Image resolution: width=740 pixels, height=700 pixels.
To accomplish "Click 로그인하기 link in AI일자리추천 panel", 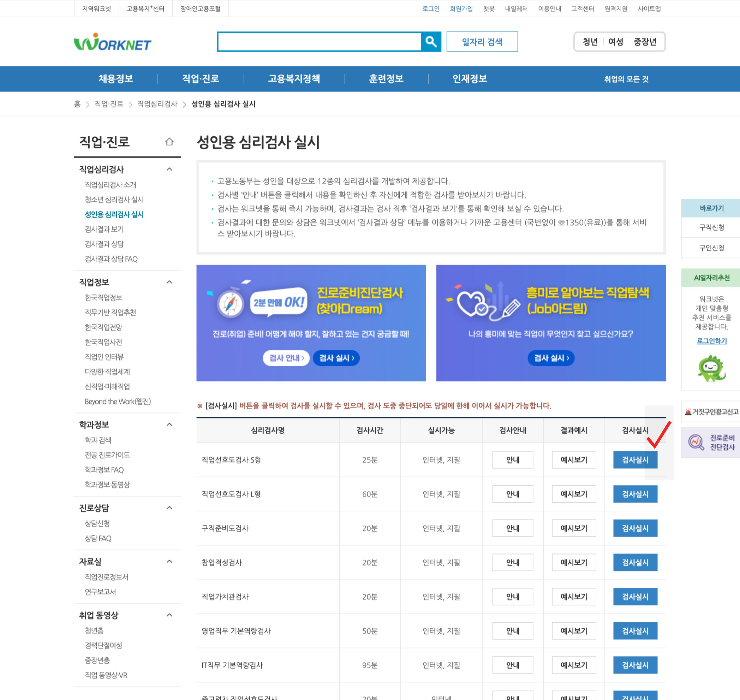I will tap(711, 341).
